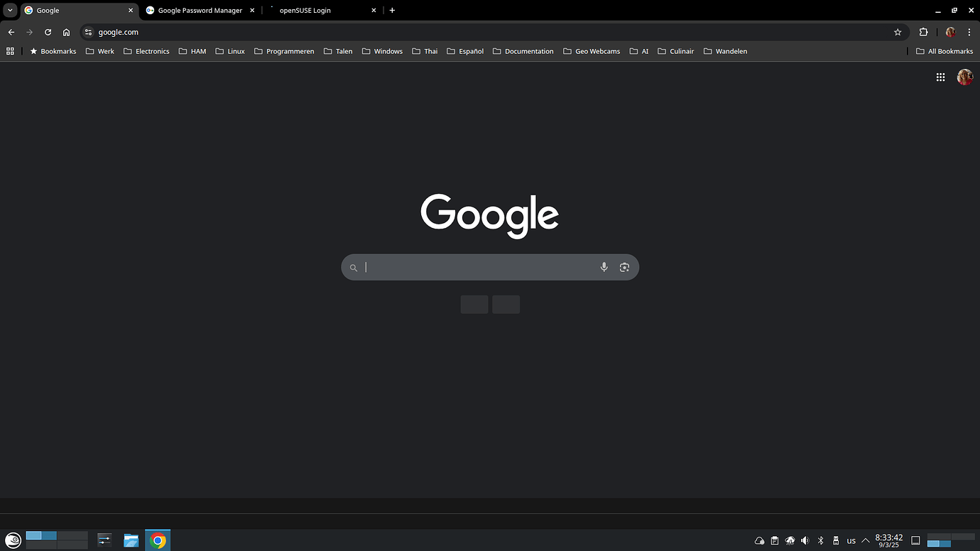
Task: Open Google Lens image search
Action: (624, 267)
